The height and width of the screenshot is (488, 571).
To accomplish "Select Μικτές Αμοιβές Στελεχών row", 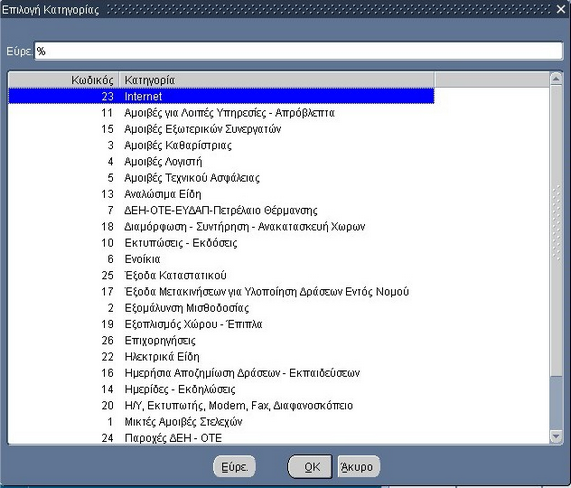I will [x=221, y=422].
